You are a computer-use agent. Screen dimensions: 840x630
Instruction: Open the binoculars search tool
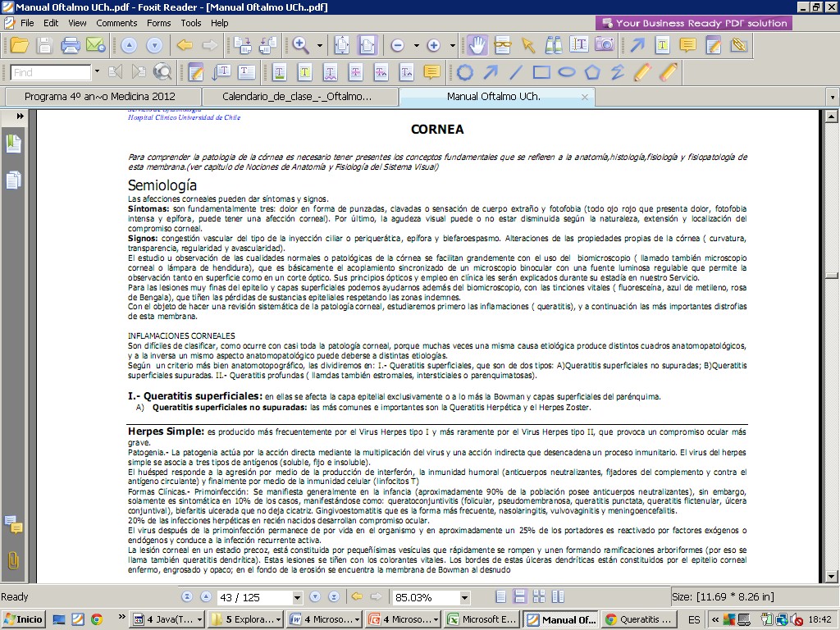pyautogui.click(x=554, y=45)
